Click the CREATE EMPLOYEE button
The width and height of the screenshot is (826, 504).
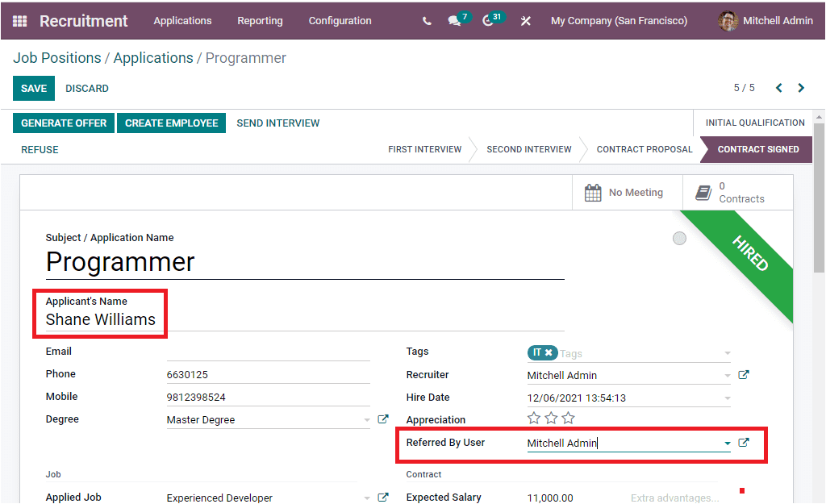point(171,123)
